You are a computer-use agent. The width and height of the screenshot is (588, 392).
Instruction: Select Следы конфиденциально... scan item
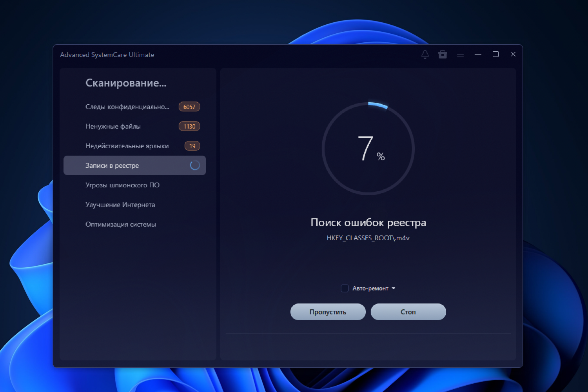[135, 107]
